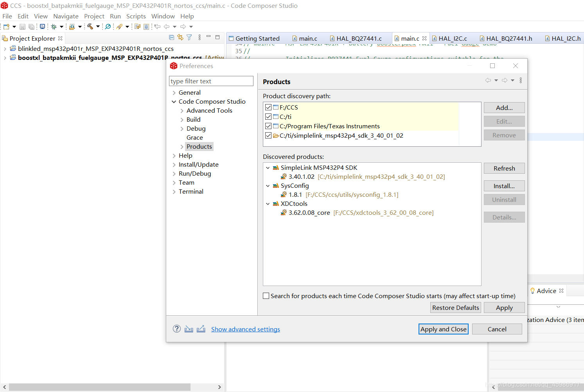Click the Export preferences icon
Viewport: 584px width, 392px height.
[201, 329]
